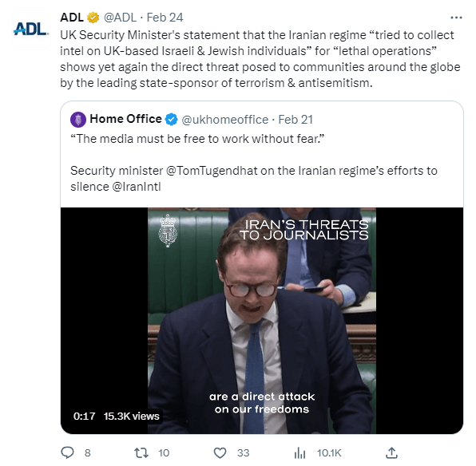Open the Feb 21 quoted tweet timestamp
Viewport: 476px width, 466px height.
(x=296, y=120)
